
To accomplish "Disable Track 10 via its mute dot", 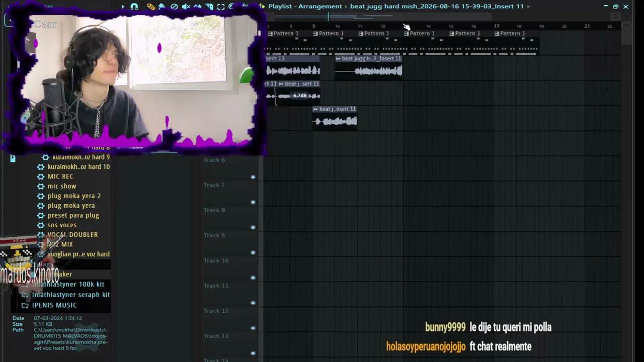I will (x=253, y=278).
